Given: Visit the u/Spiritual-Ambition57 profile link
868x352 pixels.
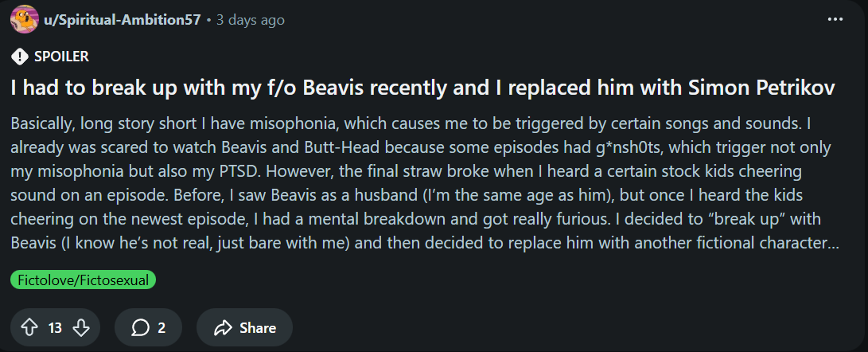Looking at the screenshot, I should pyautogui.click(x=123, y=20).
